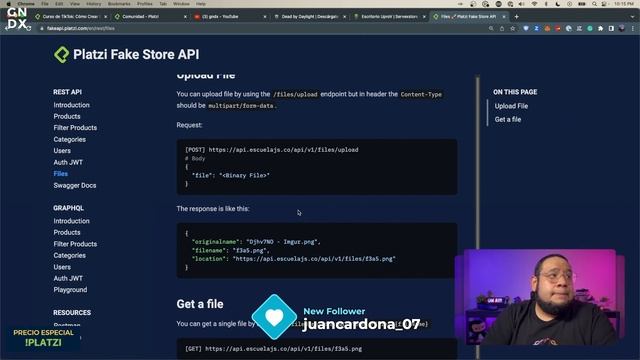Open the macOS volume control
640x360 pixels.
click(x=522, y=4)
